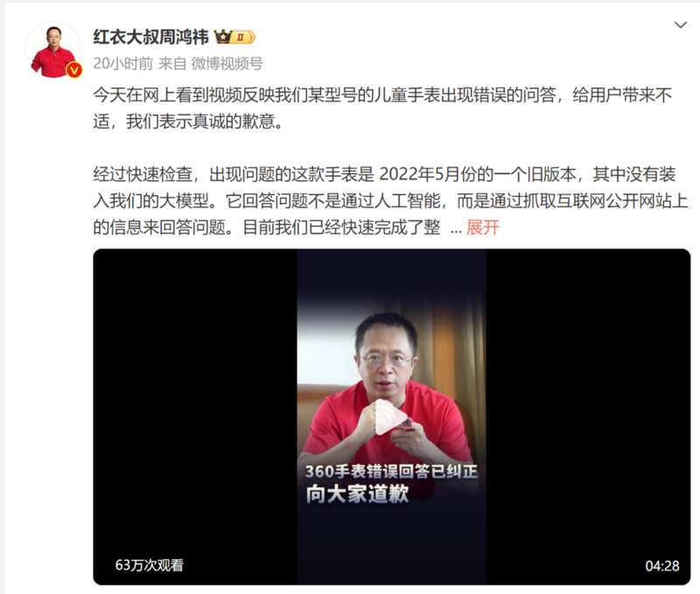Play the video with the center play button
Screen dimensions: 700x594
(390, 417)
